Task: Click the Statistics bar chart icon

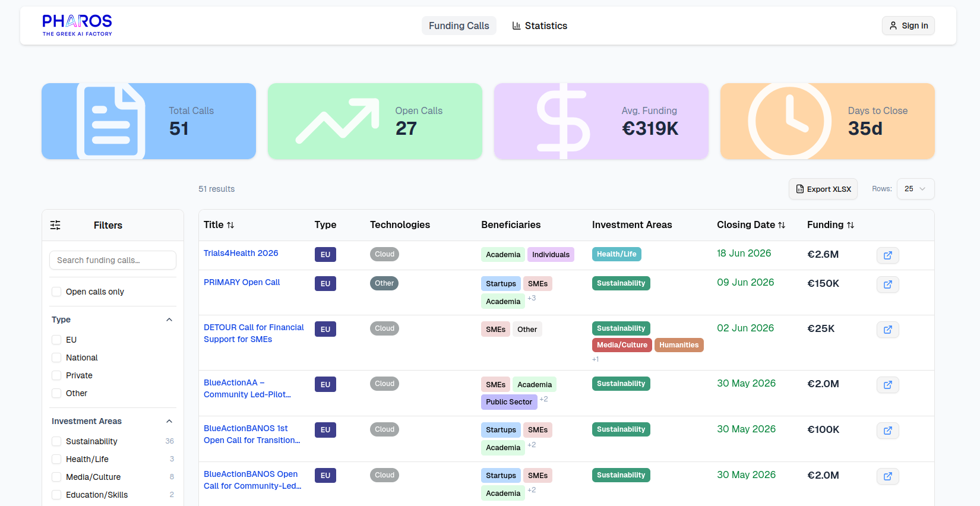Action: pos(516,26)
